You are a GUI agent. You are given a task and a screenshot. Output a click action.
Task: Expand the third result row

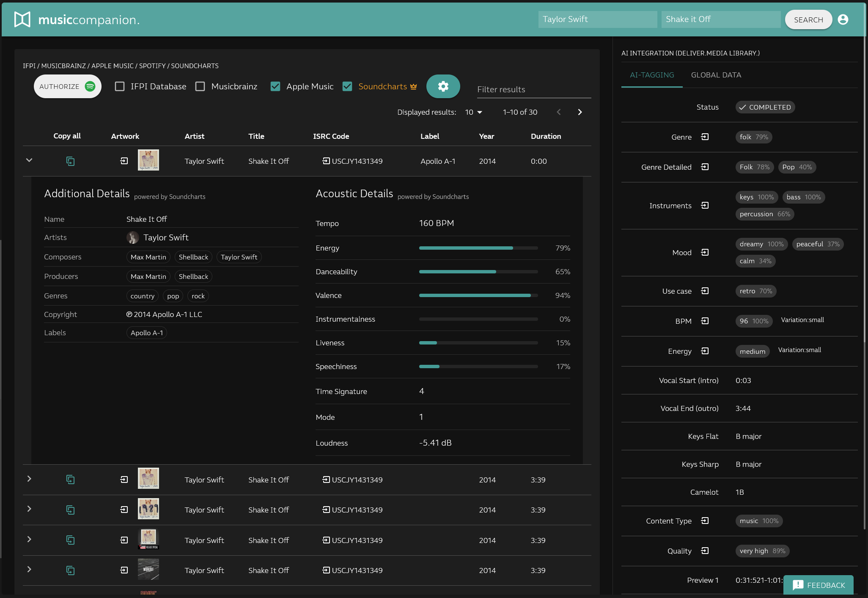pyautogui.click(x=29, y=509)
